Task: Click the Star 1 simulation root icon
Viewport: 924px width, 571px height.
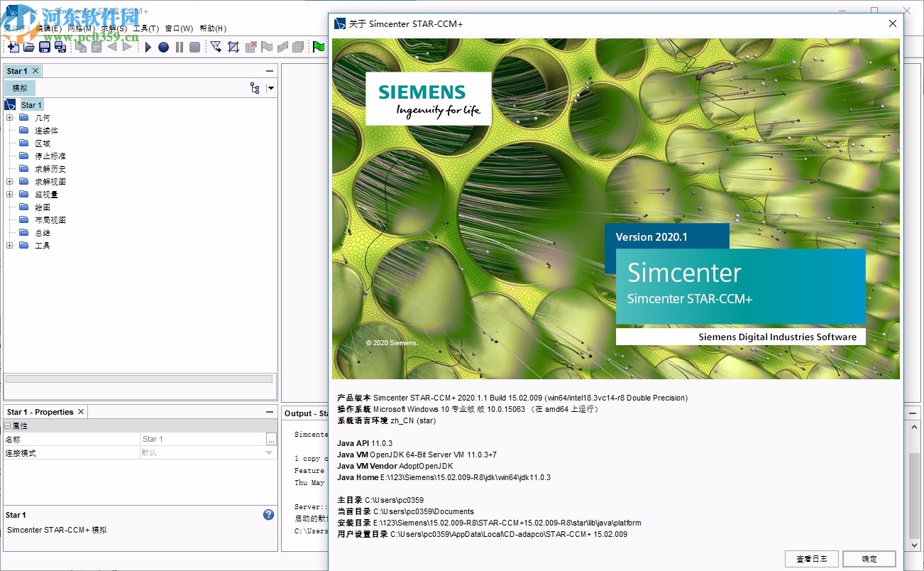Action: coord(10,104)
